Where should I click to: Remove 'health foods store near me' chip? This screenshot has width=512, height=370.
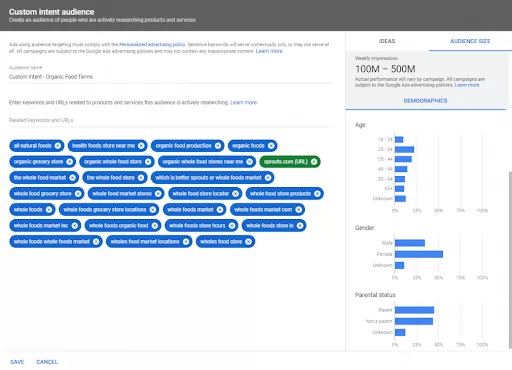(x=141, y=146)
